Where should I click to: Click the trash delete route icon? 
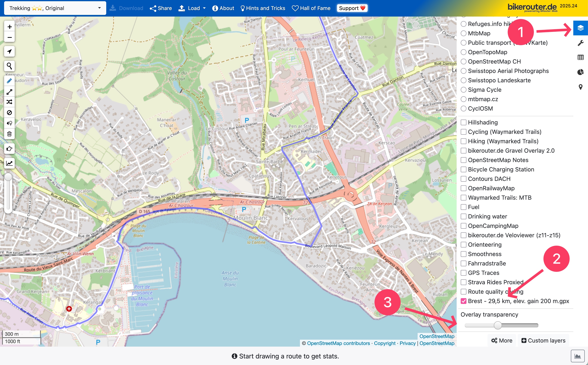9,134
